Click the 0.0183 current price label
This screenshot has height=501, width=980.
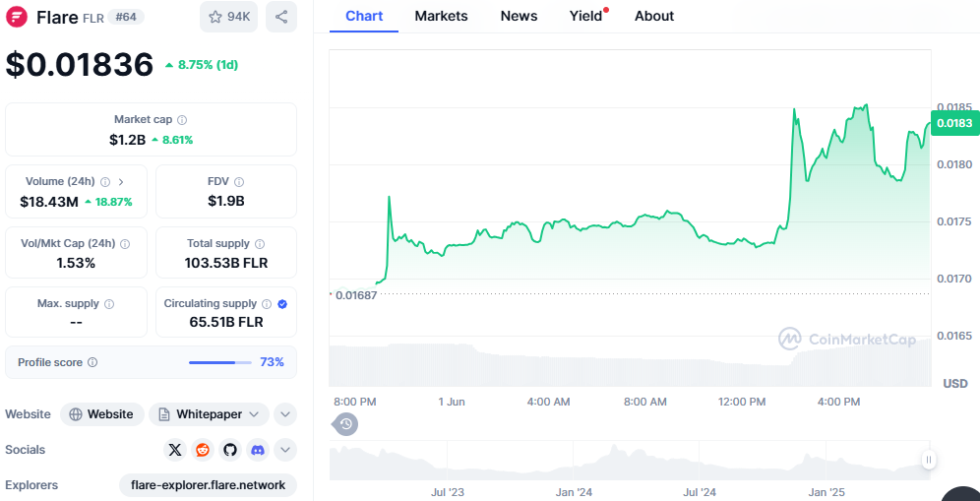click(954, 123)
